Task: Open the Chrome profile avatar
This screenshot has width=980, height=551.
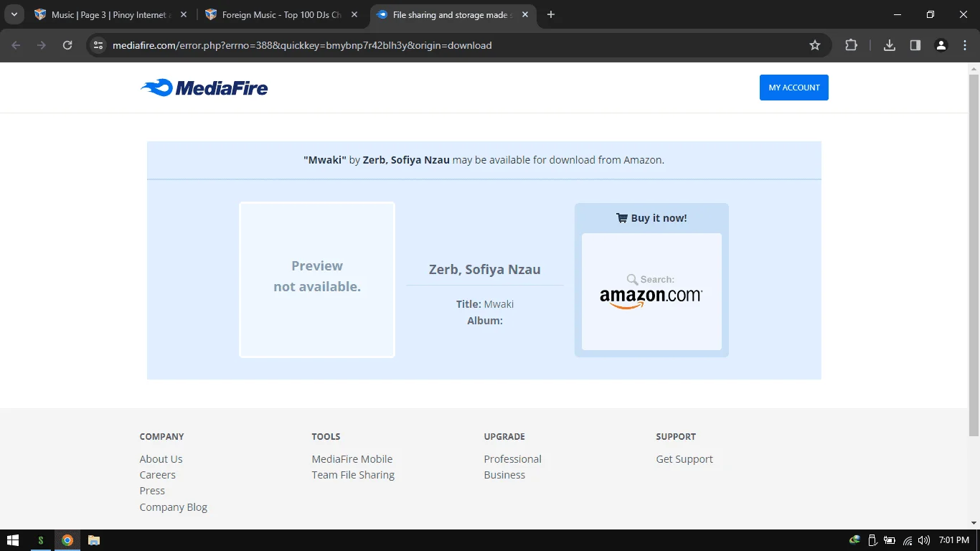Action: click(x=941, y=45)
